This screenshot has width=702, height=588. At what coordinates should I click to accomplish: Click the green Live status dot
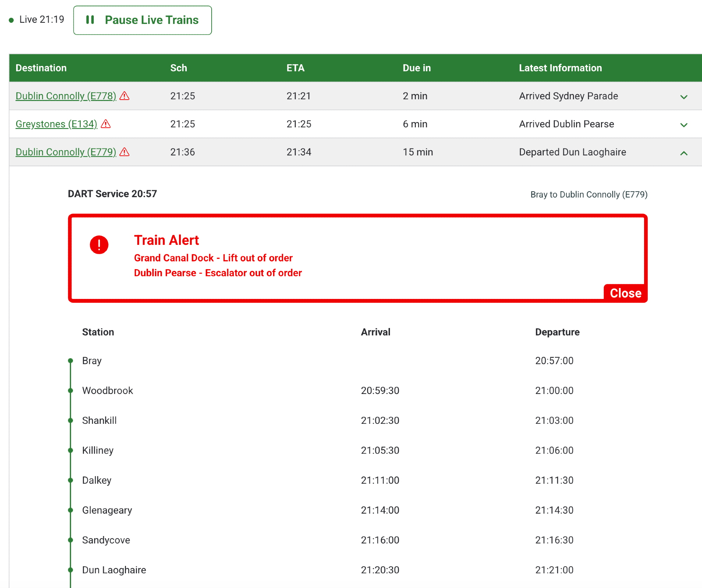pos(11,20)
